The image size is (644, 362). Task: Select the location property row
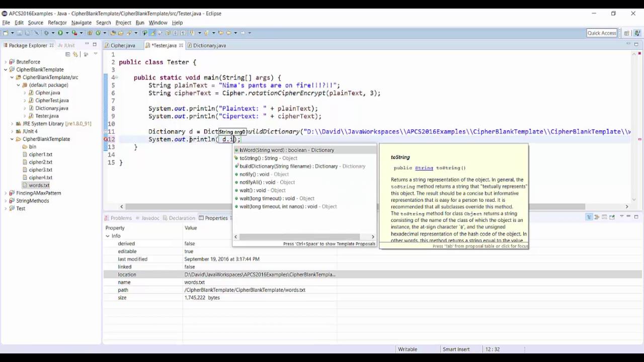372,275
